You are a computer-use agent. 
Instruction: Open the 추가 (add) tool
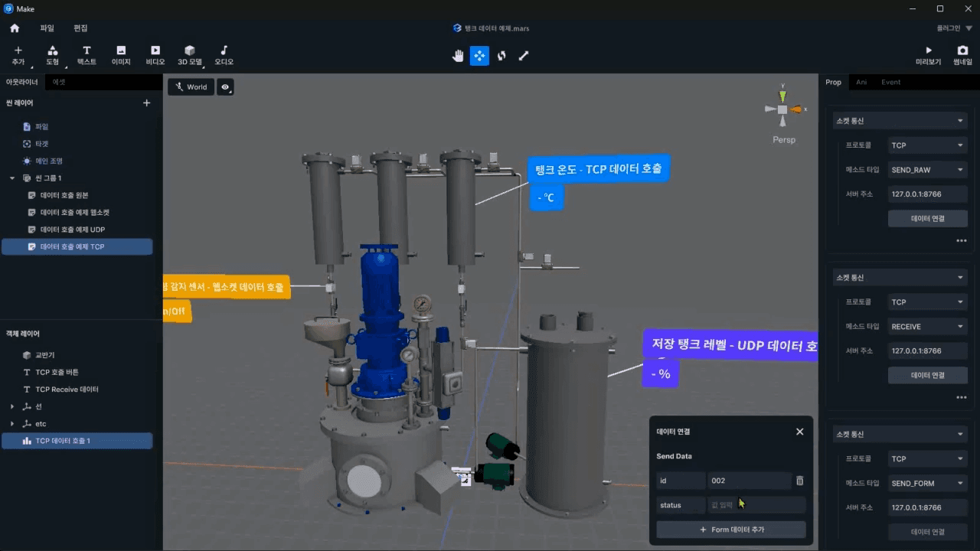(x=18, y=55)
